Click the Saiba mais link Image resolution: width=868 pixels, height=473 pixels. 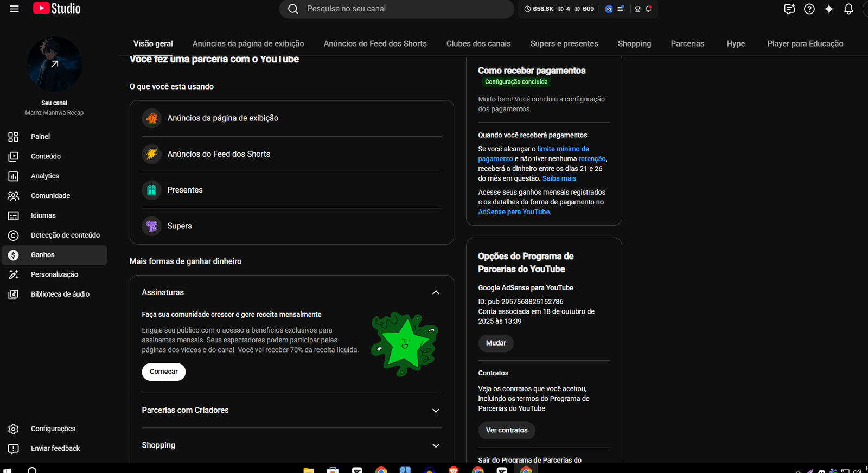pos(559,178)
